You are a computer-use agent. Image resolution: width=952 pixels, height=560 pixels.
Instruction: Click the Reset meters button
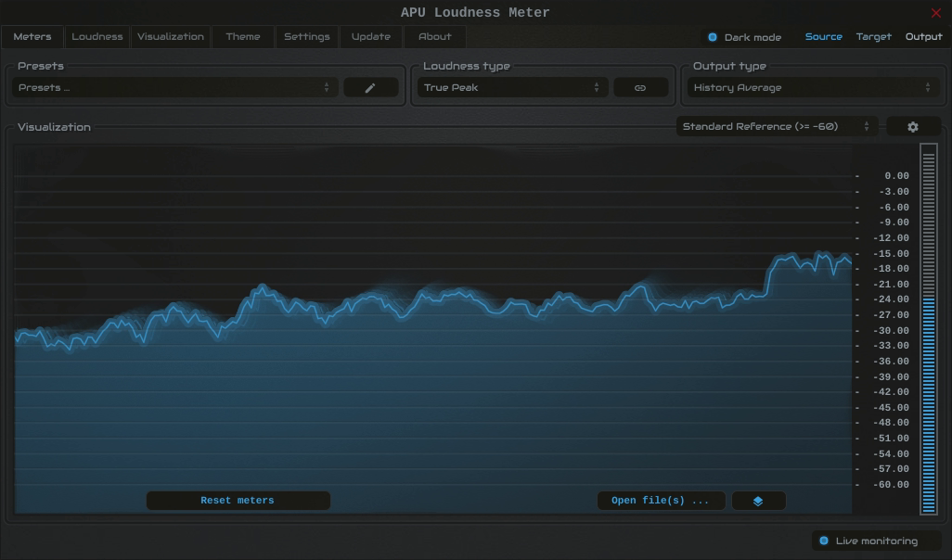pyautogui.click(x=238, y=501)
